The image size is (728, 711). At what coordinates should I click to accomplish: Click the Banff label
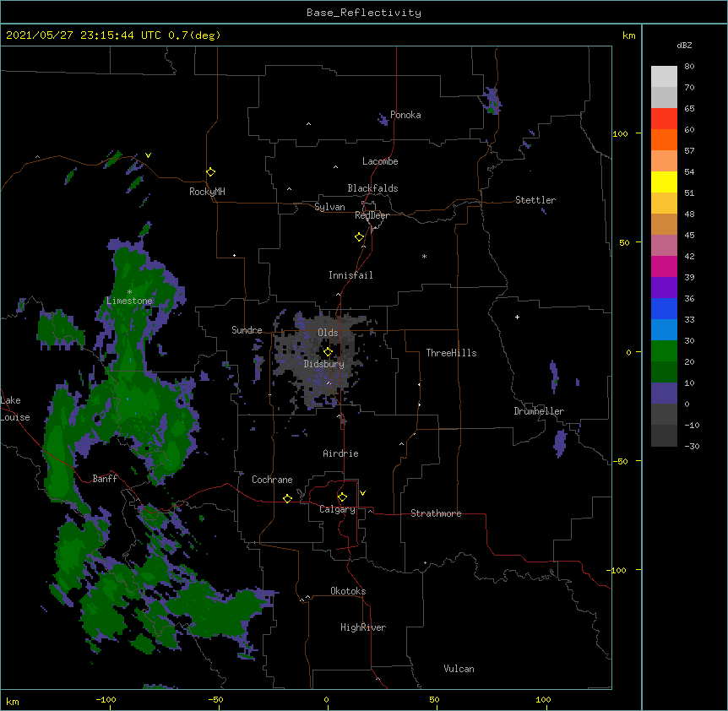(x=105, y=479)
